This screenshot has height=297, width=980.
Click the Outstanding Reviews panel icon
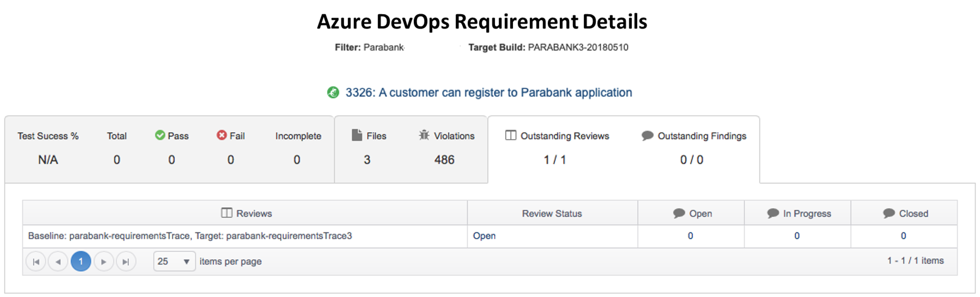point(511,135)
